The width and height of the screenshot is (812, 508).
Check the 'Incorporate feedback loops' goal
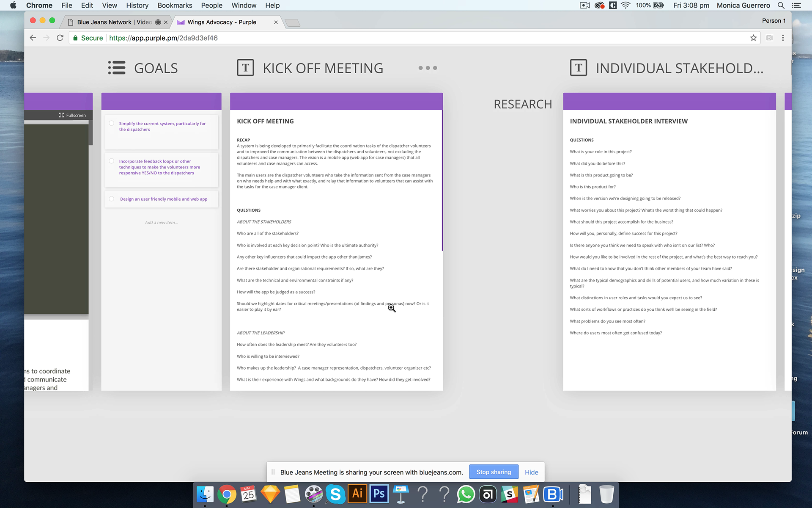[x=112, y=161]
